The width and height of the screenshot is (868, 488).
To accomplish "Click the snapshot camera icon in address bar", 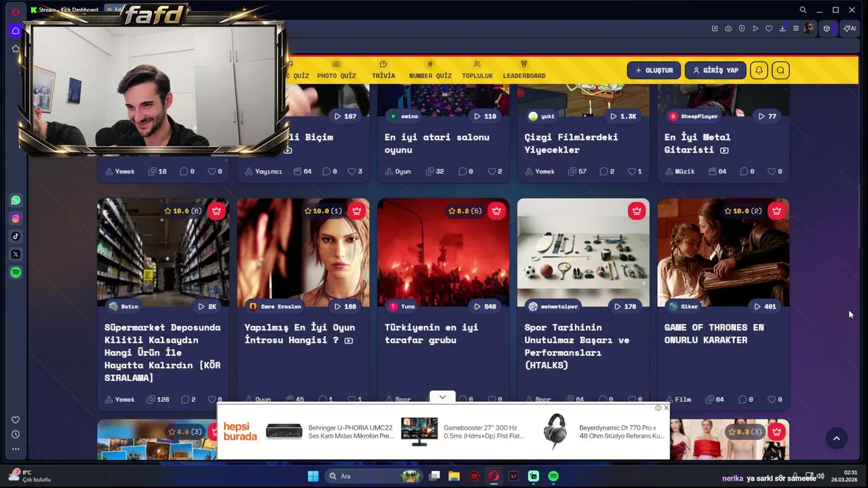I will pyautogui.click(x=728, y=28).
